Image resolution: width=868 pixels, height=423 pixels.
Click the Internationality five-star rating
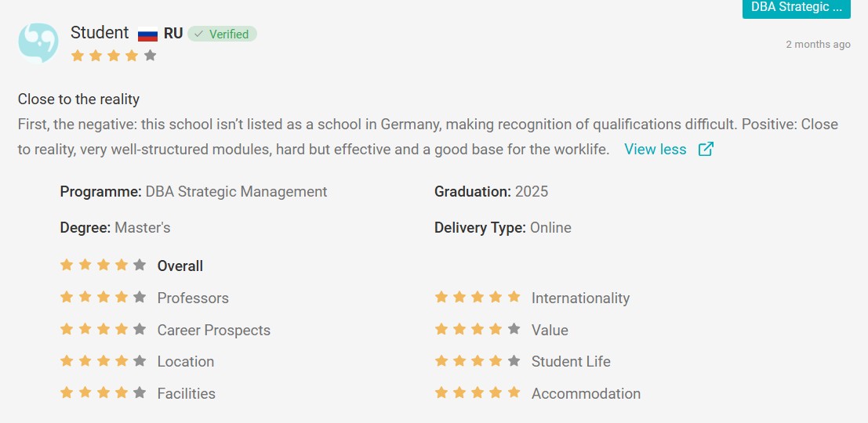478,297
